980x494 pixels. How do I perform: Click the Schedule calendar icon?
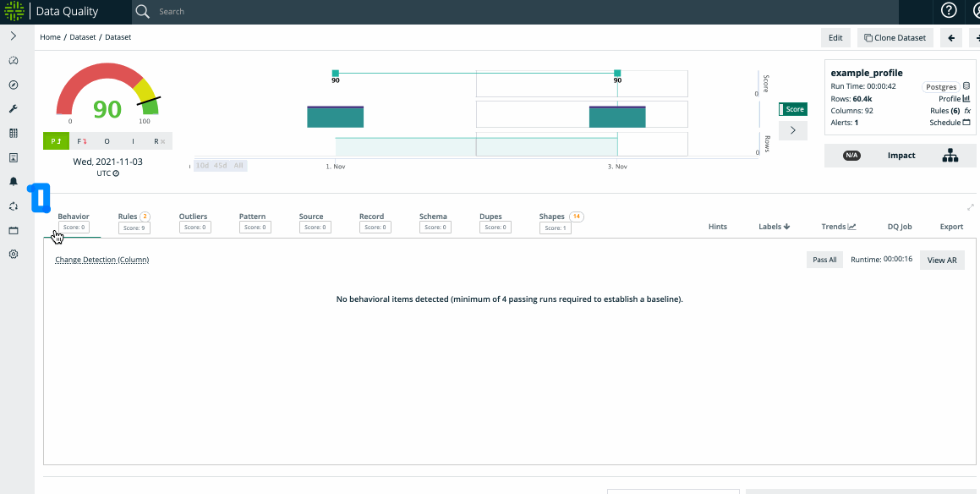point(966,123)
